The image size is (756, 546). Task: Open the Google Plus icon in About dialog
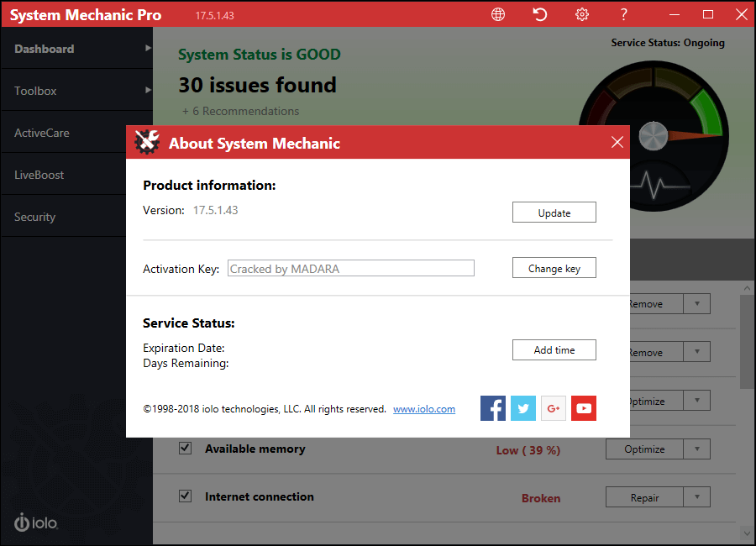click(554, 408)
